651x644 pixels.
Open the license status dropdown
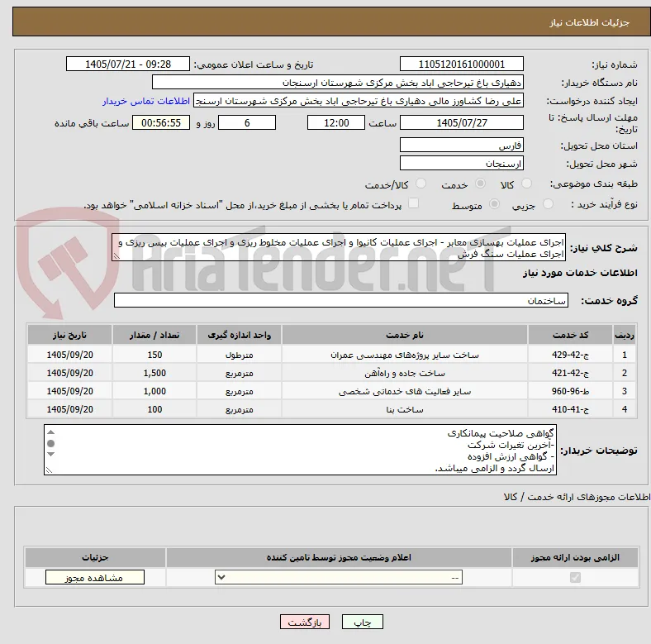[x=339, y=577]
